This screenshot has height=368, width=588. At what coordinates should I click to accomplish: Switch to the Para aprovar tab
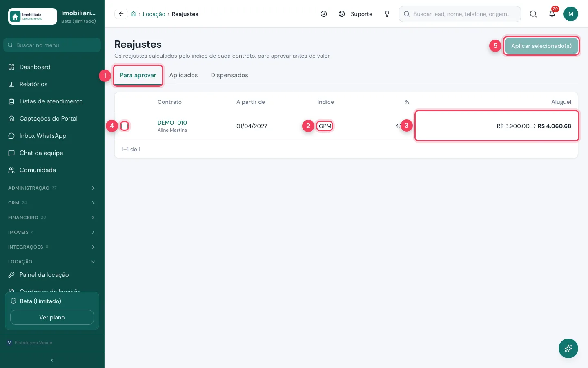tap(138, 75)
